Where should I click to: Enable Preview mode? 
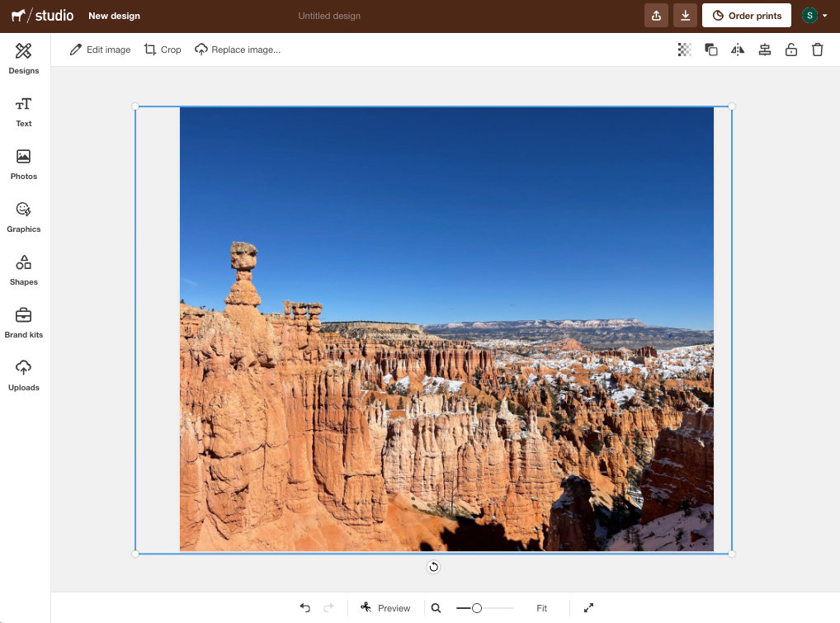coord(385,607)
